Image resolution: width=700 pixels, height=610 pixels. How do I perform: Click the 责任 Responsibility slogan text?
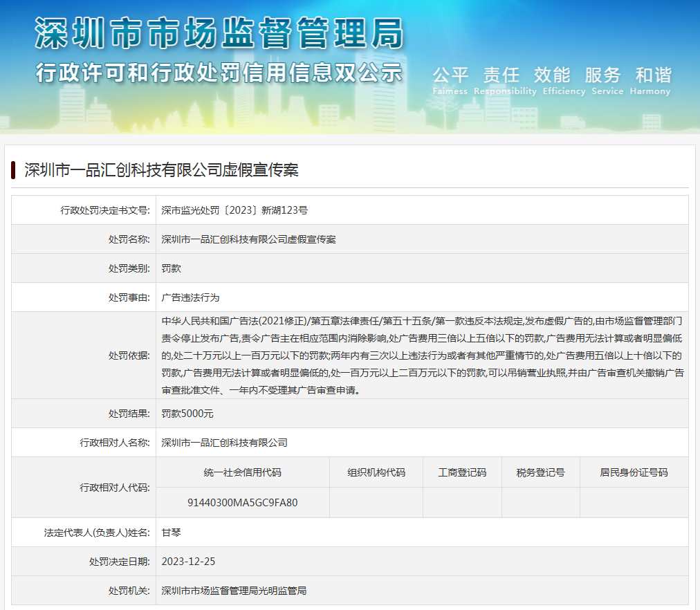(x=505, y=81)
